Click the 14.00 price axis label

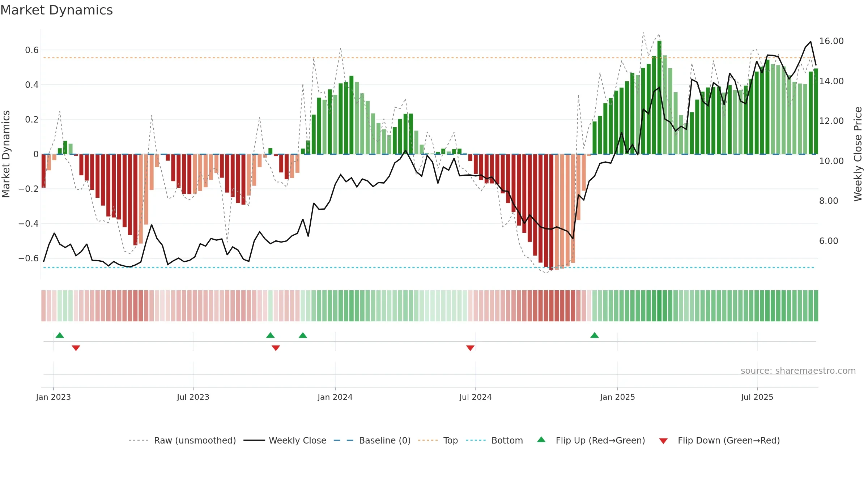[831, 81]
